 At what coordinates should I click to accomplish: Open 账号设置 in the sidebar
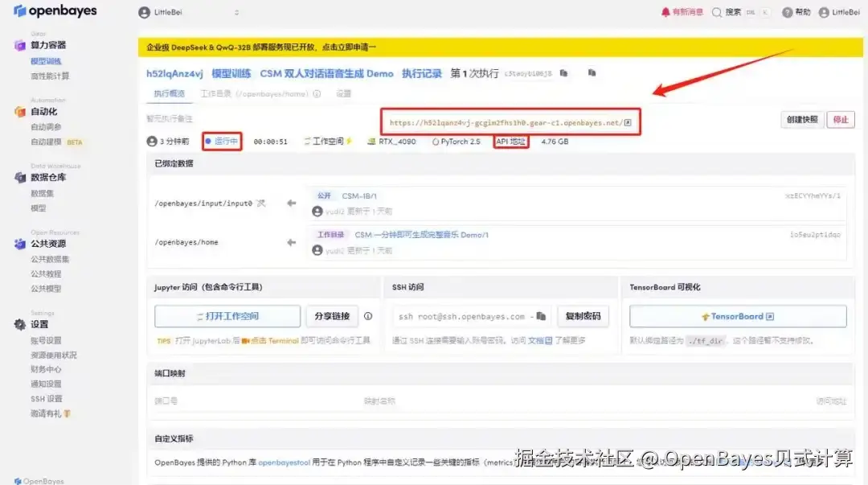click(46, 340)
